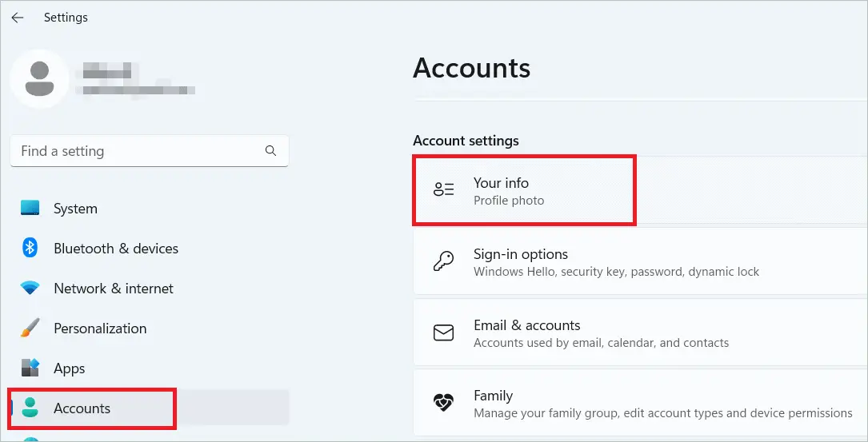Click the user profile avatar picture
Viewport: 868px width, 442px height.
click(39, 79)
